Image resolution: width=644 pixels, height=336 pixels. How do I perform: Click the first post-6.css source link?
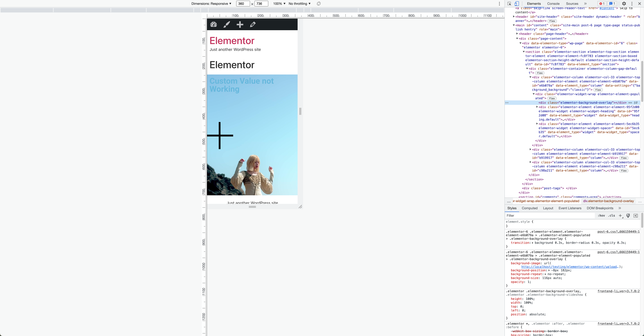click(x=618, y=232)
